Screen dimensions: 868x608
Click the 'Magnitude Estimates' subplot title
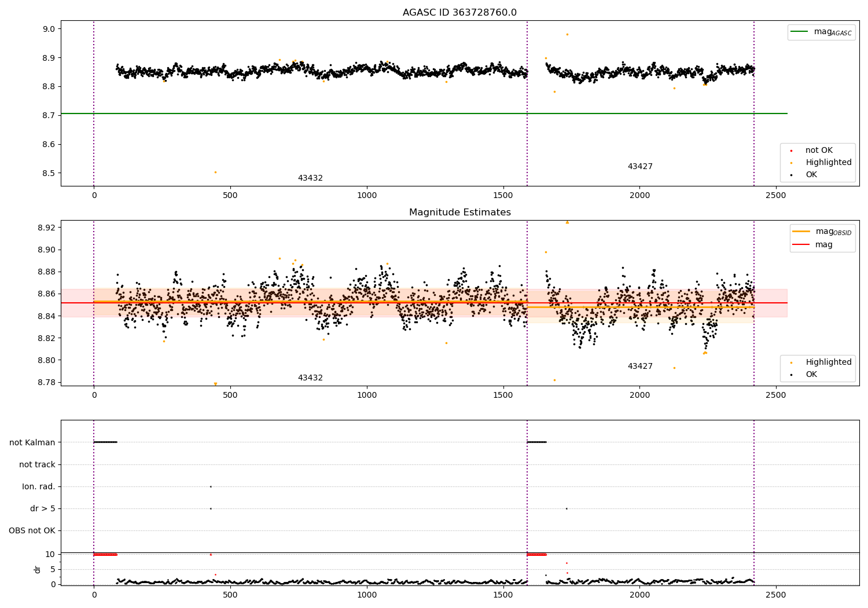coord(459,213)
